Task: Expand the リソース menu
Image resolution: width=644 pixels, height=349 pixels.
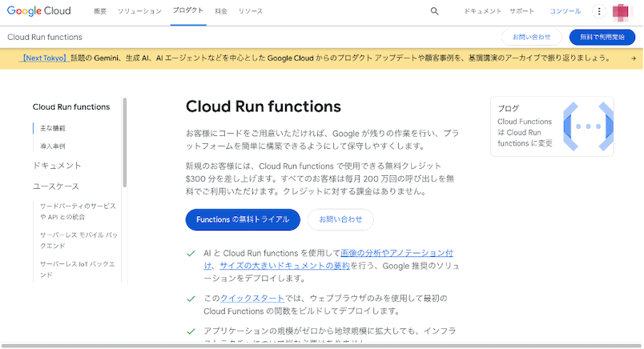Action: click(x=250, y=11)
